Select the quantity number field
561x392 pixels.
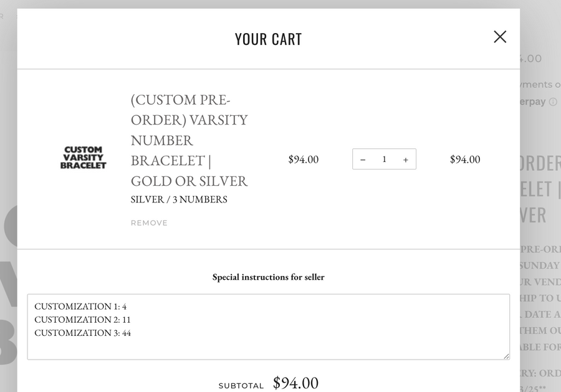coord(384,160)
